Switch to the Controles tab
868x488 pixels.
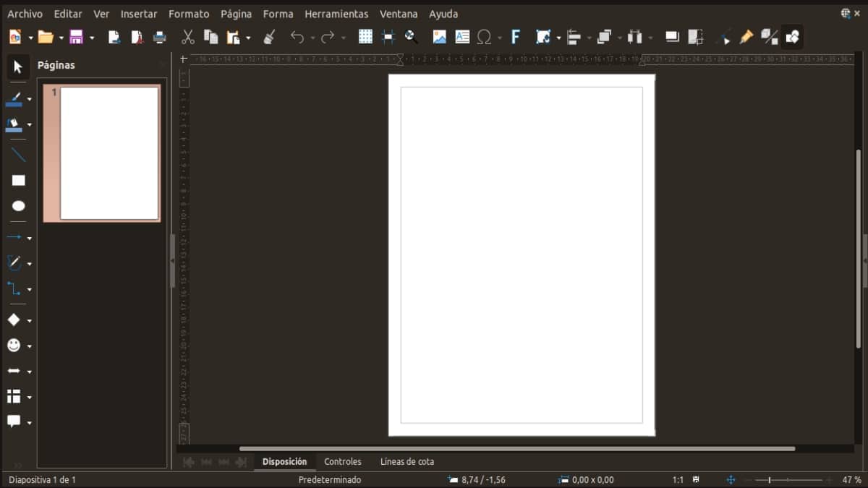click(x=343, y=461)
